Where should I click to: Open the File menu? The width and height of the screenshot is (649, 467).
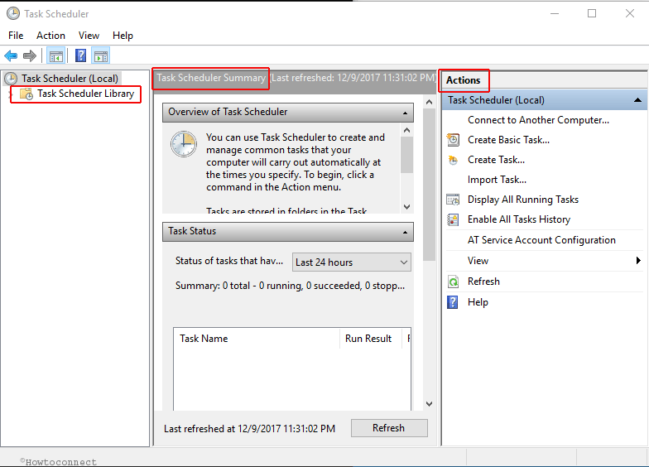point(16,36)
